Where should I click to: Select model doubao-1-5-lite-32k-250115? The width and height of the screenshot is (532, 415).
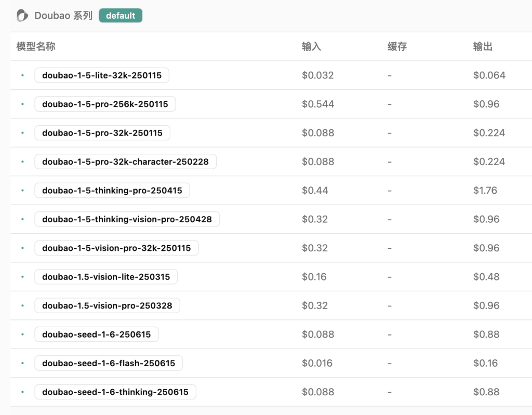pyautogui.click(x=102, y=75)
